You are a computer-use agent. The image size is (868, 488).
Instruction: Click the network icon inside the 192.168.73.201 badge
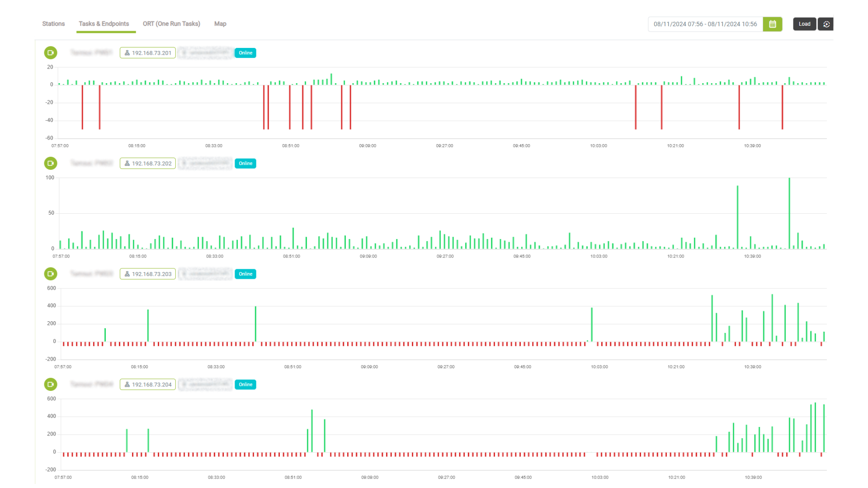click(x=127, y=52)
